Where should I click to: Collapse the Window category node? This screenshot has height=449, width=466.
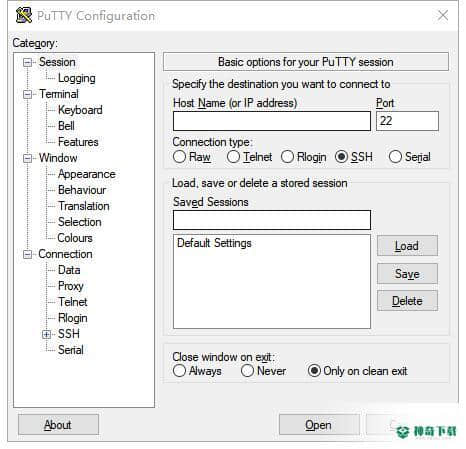pyautogui.click(x=27, y=158)
